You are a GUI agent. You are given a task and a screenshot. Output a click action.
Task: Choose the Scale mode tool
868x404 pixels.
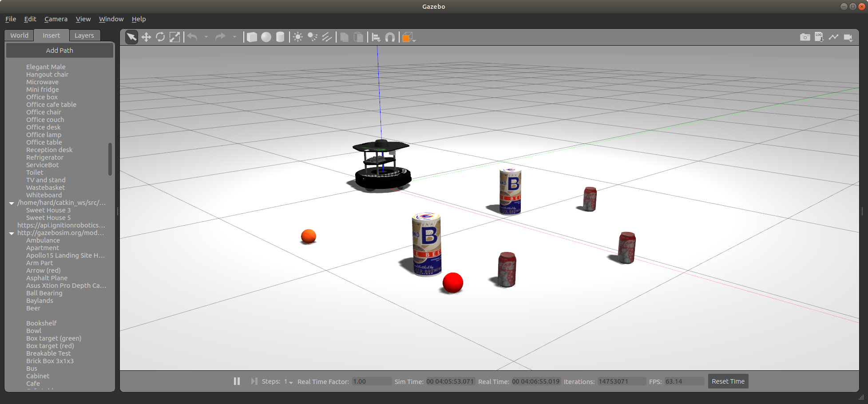(175, 37)
